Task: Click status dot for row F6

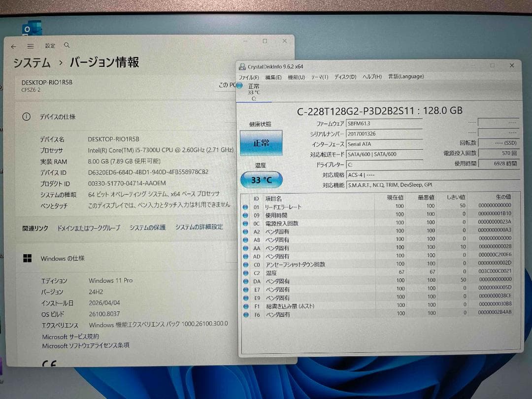Action: [246, 314]
